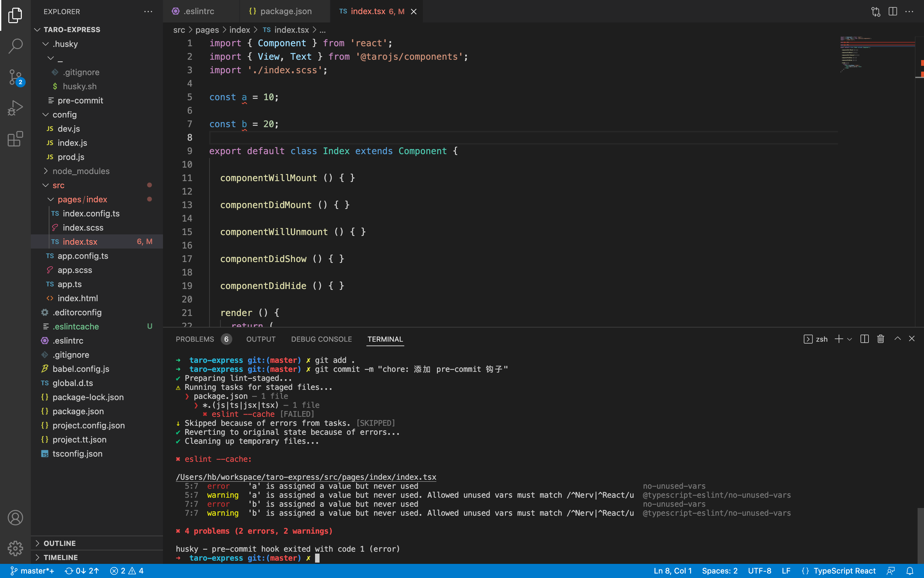Image resolution: width=924 pixels, height=578 pixels.
Task: Add a new terminal with plus icon
Action: pos(838,339)
